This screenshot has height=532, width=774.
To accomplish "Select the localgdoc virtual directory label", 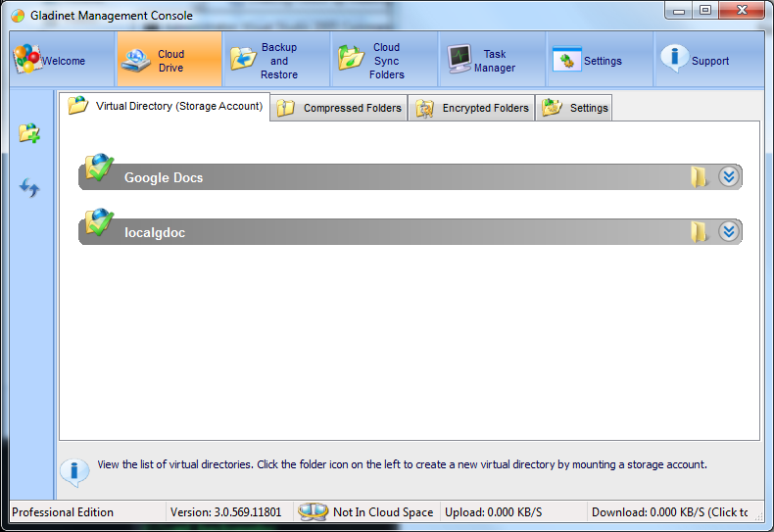I will pyautogui.click(x=155, y=232).
